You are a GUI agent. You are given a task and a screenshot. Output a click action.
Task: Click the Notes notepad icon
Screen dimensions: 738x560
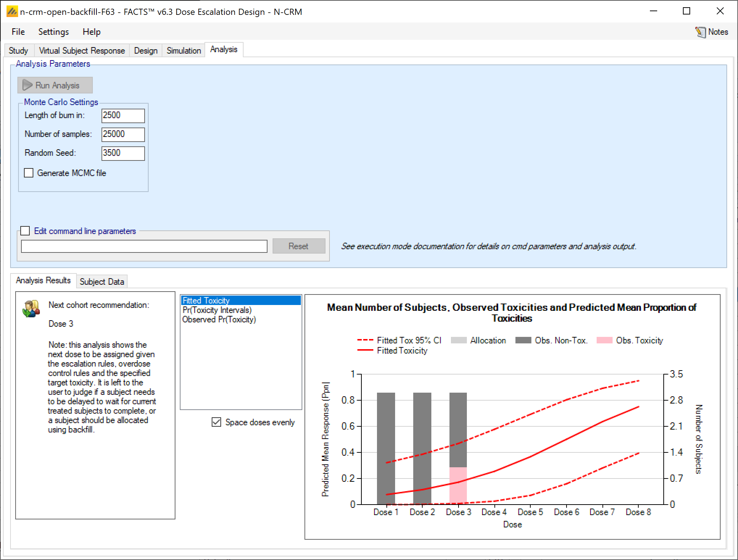click(700, 32)
